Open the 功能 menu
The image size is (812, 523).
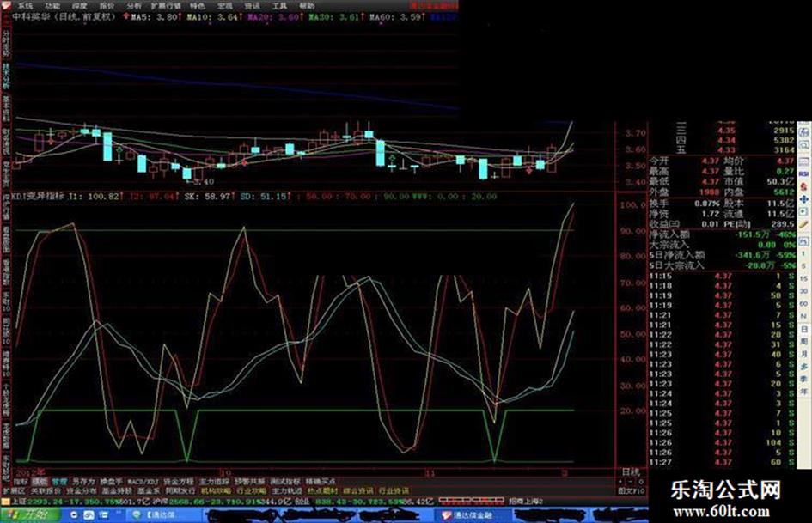tap(52, 6)
